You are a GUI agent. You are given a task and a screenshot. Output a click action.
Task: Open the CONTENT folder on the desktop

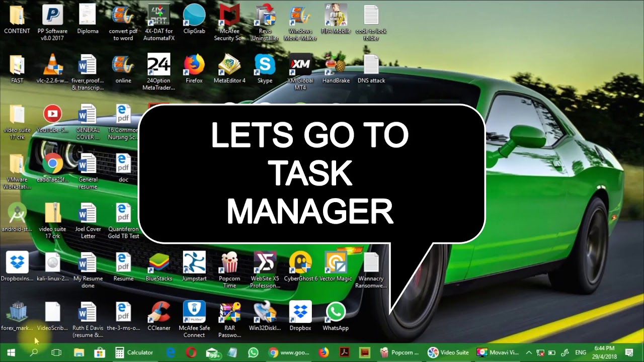[x=17, y=20]
